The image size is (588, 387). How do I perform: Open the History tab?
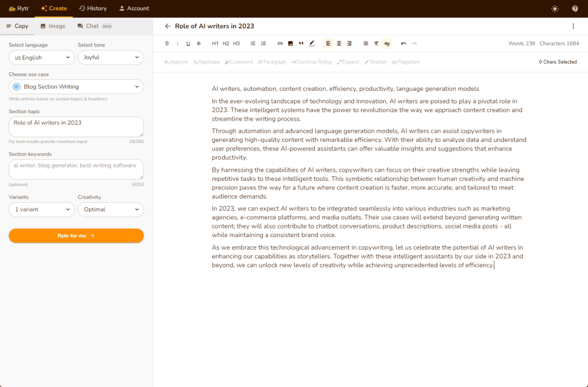pyautogui.click(x=93, y=9)
